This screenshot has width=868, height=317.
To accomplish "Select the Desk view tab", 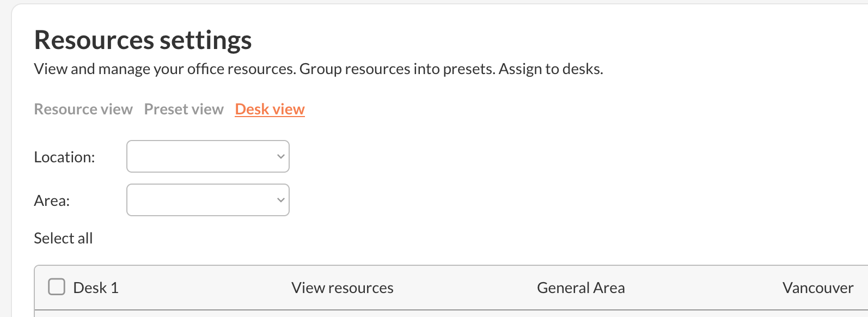I will click(270, 109).
